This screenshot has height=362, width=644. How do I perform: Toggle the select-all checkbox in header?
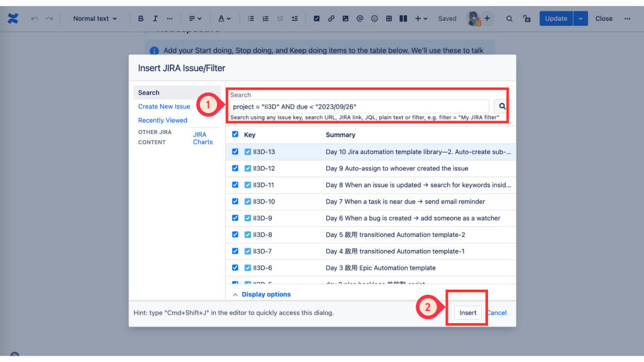[235, 134]
